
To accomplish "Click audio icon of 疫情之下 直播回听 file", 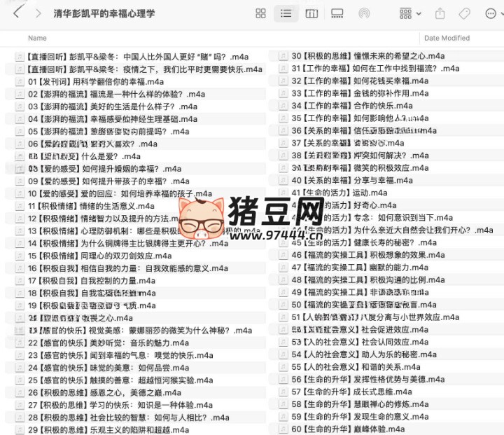I will point(20,69).
